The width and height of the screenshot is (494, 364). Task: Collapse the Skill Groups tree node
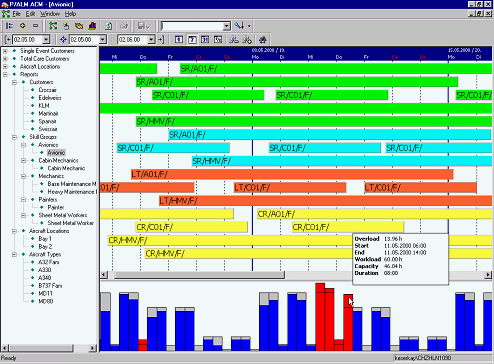click(14, 137)
